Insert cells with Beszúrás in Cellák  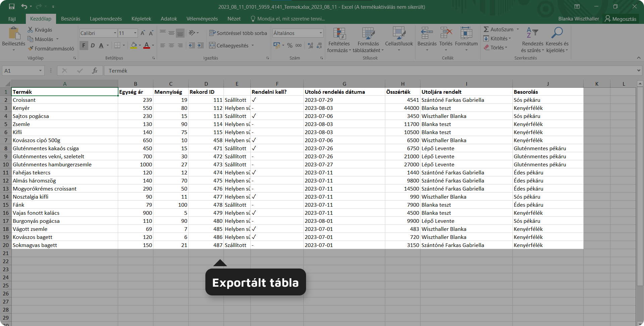click(x=427, y=40)
